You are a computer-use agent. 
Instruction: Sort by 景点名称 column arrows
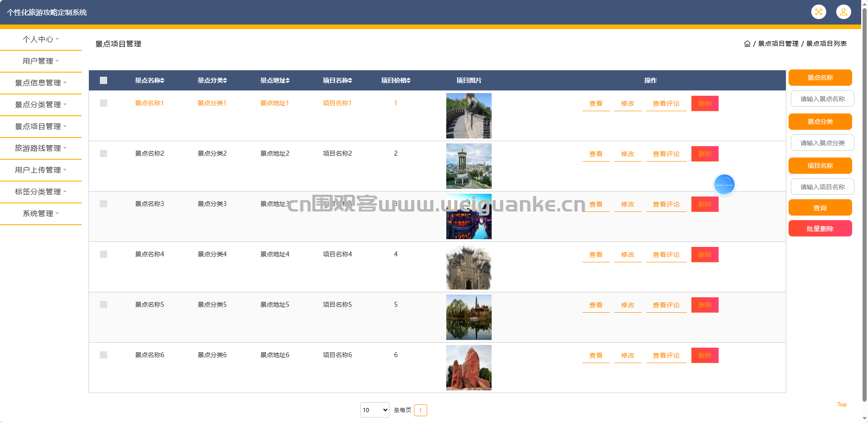pyautogui.click(x=163, y=81)
